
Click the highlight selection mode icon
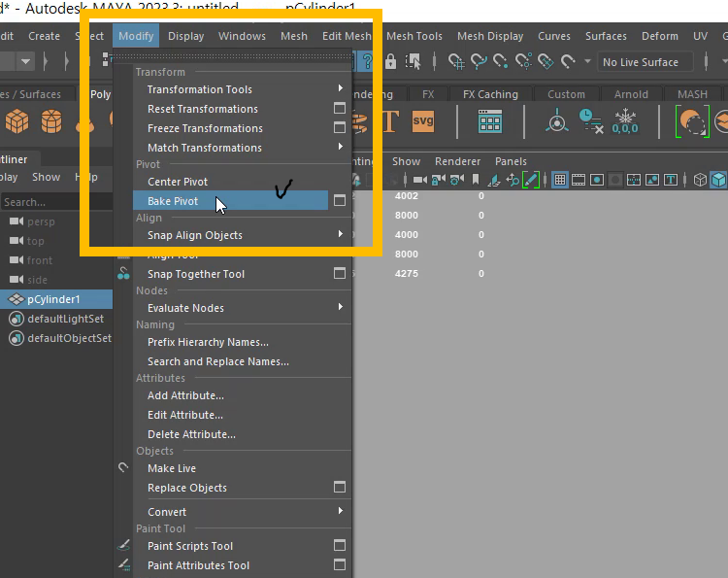coord(413,61)
